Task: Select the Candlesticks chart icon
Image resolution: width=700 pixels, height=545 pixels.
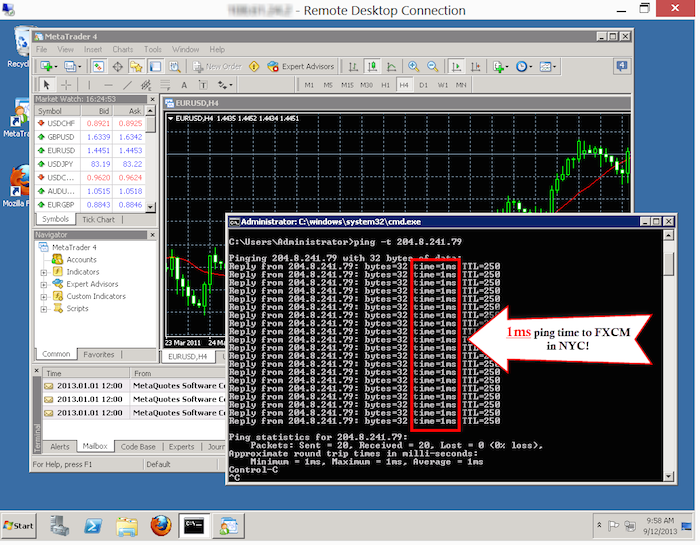Action: coord(372,67)
